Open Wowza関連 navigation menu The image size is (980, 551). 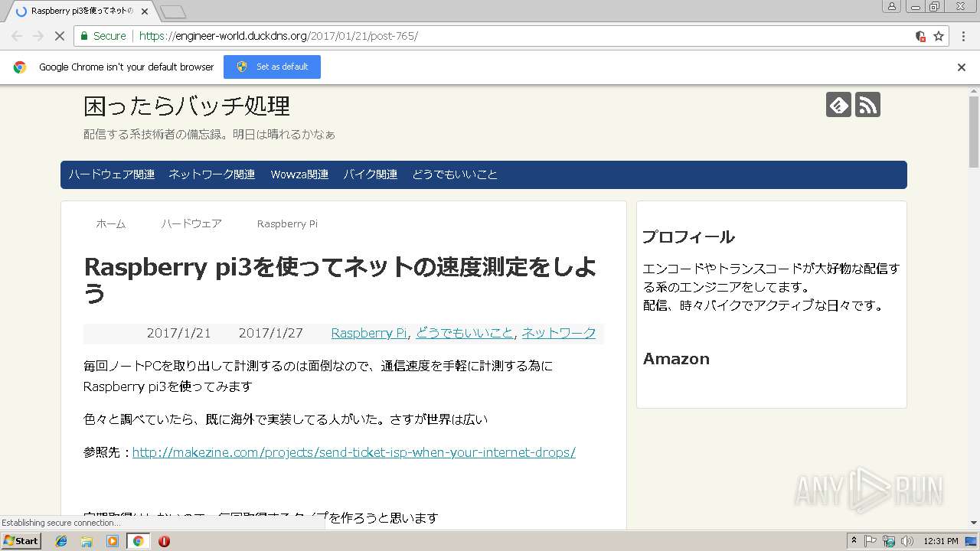pos(299,174)
